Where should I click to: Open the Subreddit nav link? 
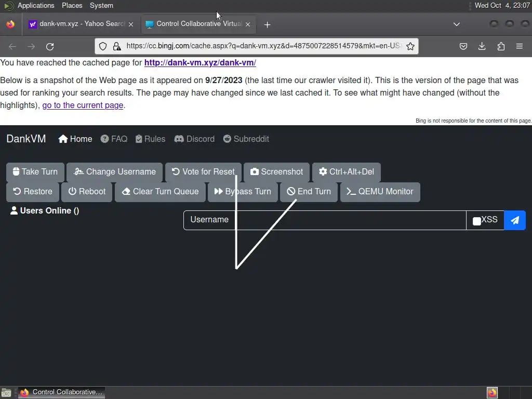pyautogui.click(x=246, y=139)
